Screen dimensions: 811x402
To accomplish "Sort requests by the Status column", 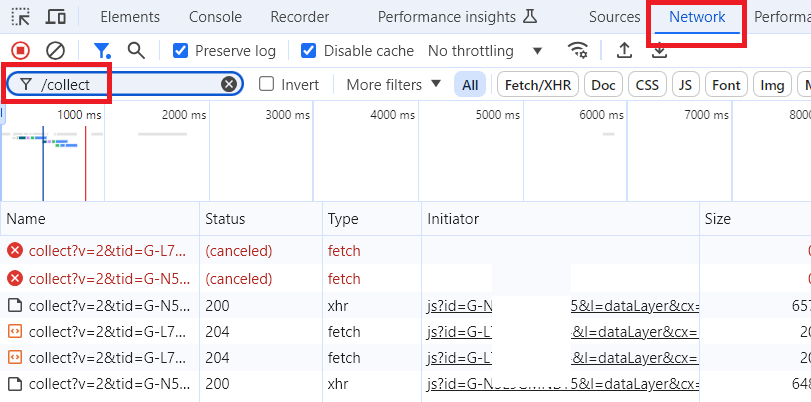I will (225, 219).
